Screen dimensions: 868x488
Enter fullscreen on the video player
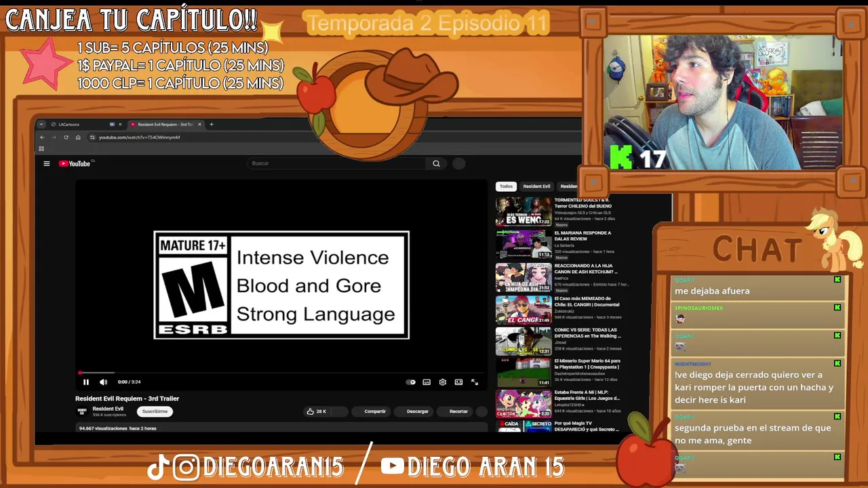[x=475, y=382]
